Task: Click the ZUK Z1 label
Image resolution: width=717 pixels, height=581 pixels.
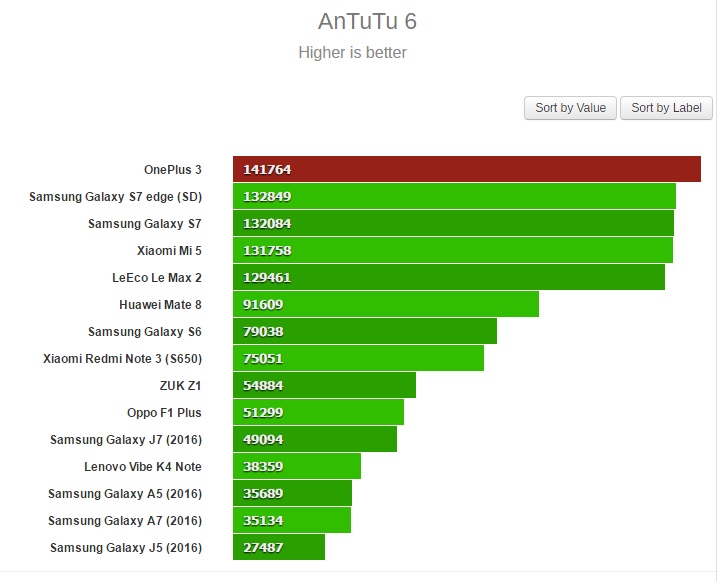Action: click(180, 385)
